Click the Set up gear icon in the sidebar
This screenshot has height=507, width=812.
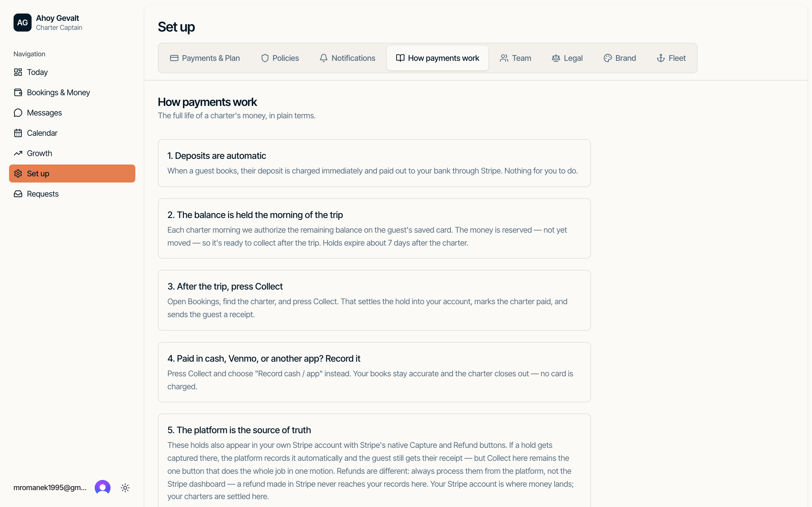(x=18, y=174)
